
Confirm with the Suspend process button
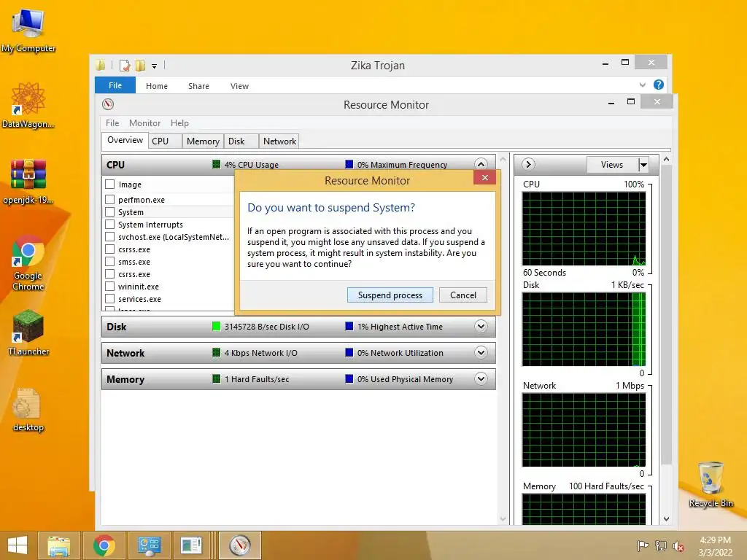[x=390, y=295]
